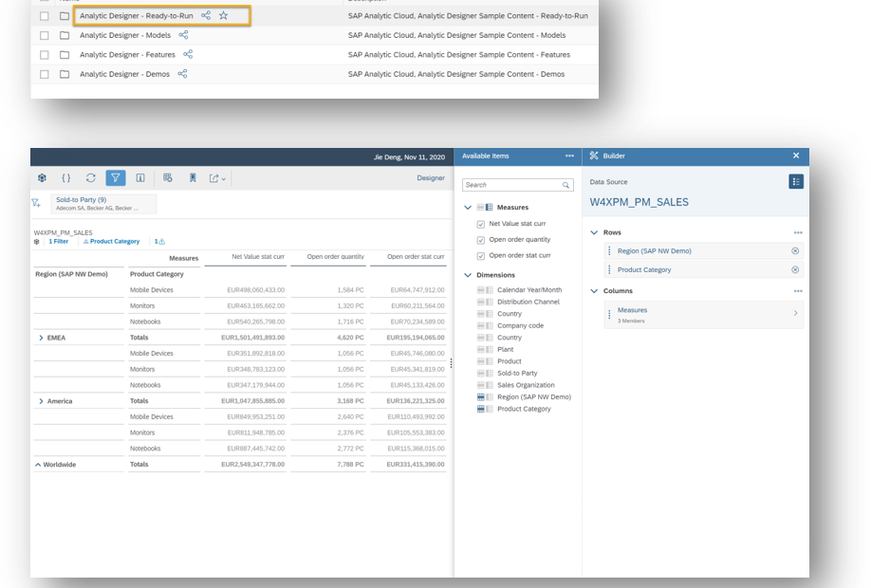Mark Analytic Designer - Ready-to-Run as favorite with the star
The width and height of the screenshot is (871, 588).
pyautogui.click(x=223, y=15)
